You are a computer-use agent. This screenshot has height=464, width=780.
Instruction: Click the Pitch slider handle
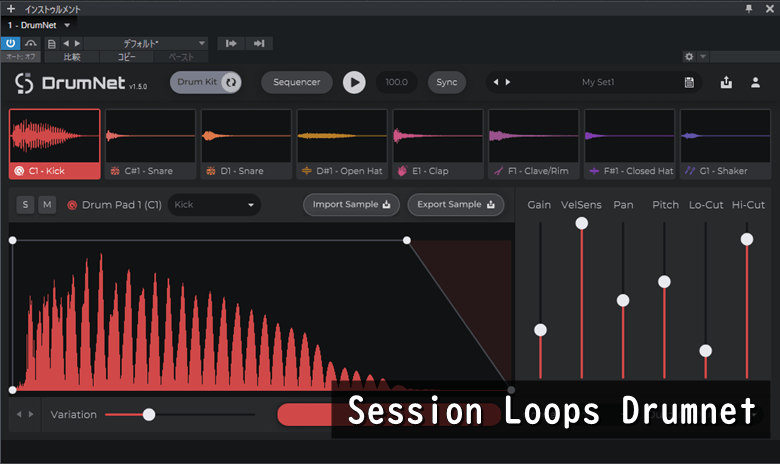(x=664, y=282)
